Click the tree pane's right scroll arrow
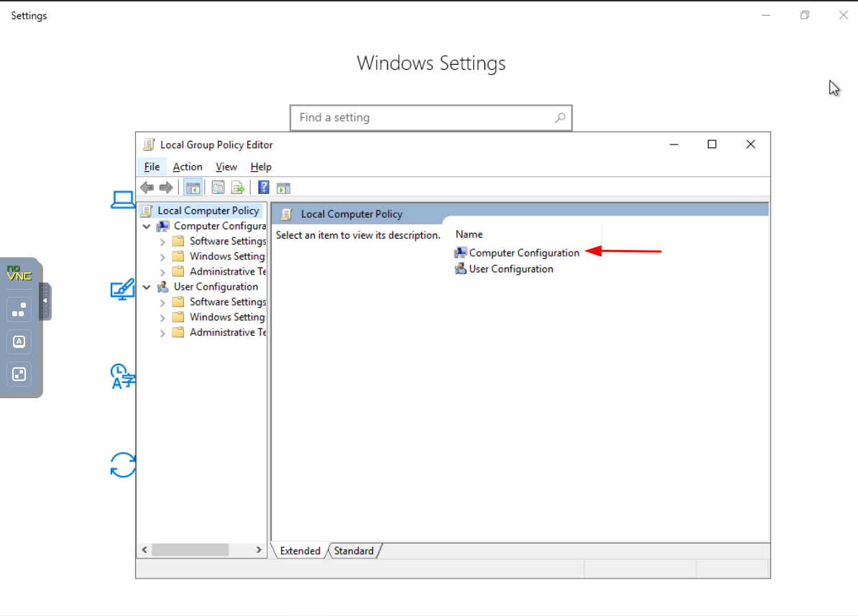Image resolution: width=858 pixels, height=616 pixels. 259,550
